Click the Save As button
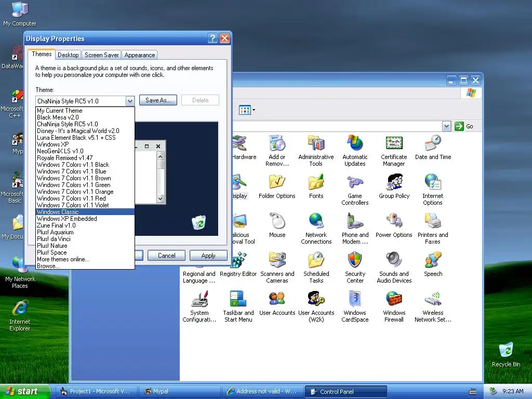The image size is (532, 399). (158, 100)
